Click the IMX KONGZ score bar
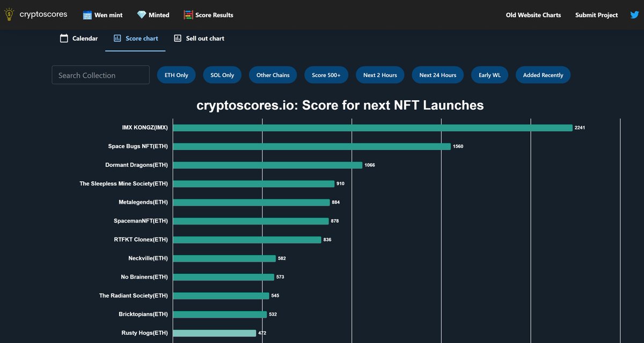The height and width of the screenshot is (343, 644). pyautogui.click(x=372, y=128)
